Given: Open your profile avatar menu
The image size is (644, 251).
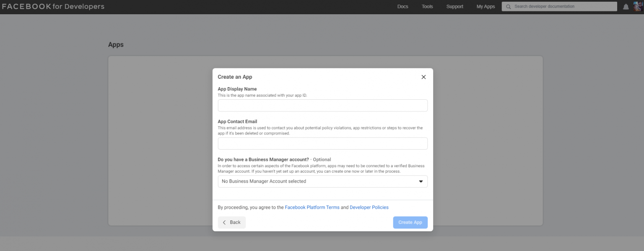Looking at the screenshot, I should point(638,6).
